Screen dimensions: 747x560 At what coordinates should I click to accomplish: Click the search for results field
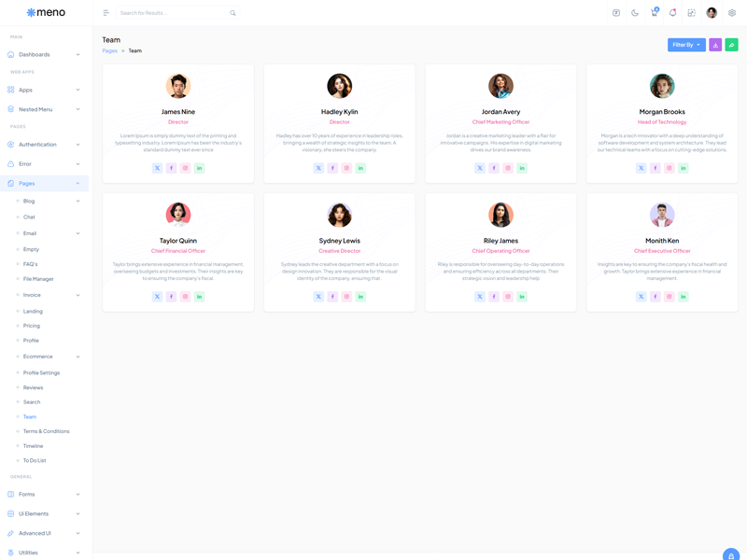[173, 13]
